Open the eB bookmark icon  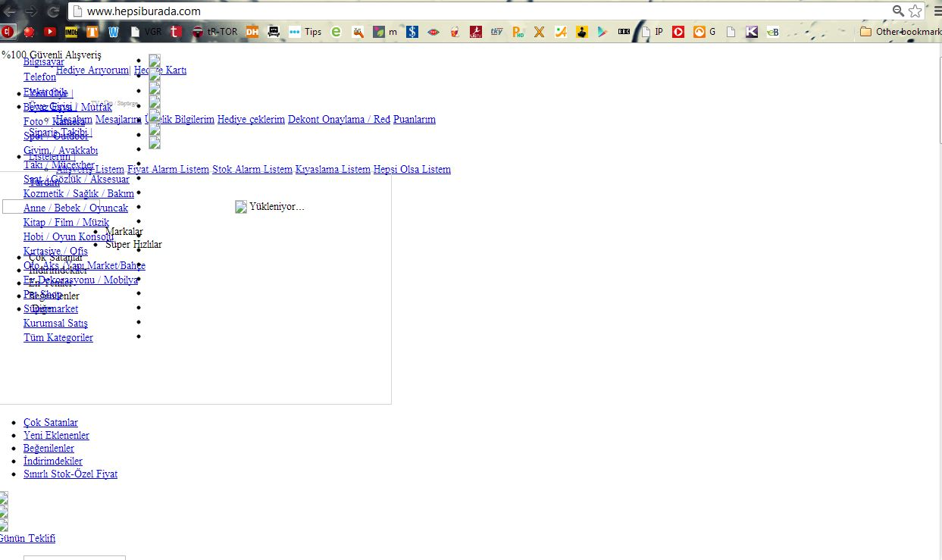(773, 32)
